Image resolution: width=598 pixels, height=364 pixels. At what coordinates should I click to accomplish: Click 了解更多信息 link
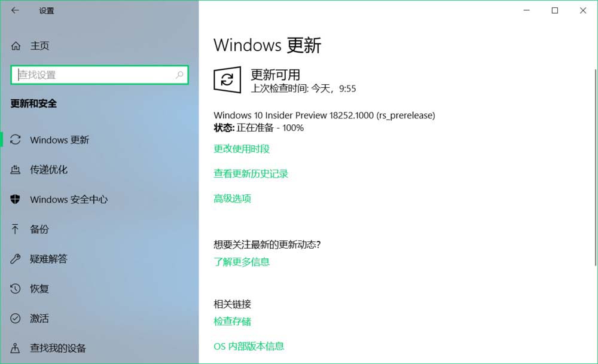(242, 262)
